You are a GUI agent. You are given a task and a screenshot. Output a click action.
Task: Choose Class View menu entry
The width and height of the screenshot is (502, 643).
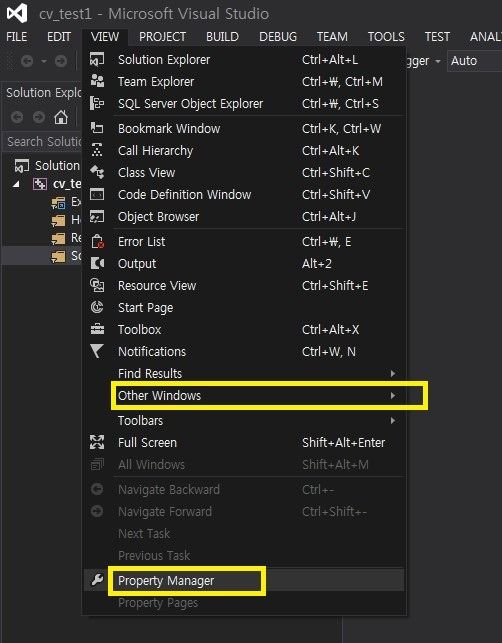click(244, 172)
